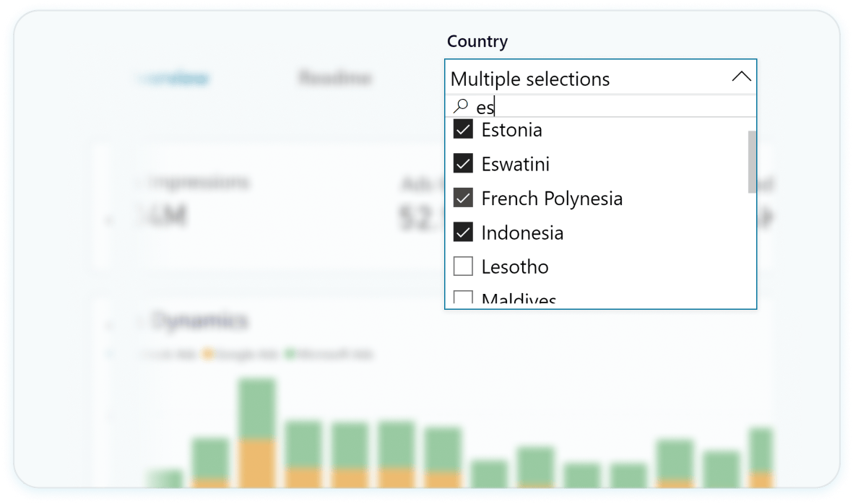Switch to the Readme tab
853x504 pixels.
334,78
